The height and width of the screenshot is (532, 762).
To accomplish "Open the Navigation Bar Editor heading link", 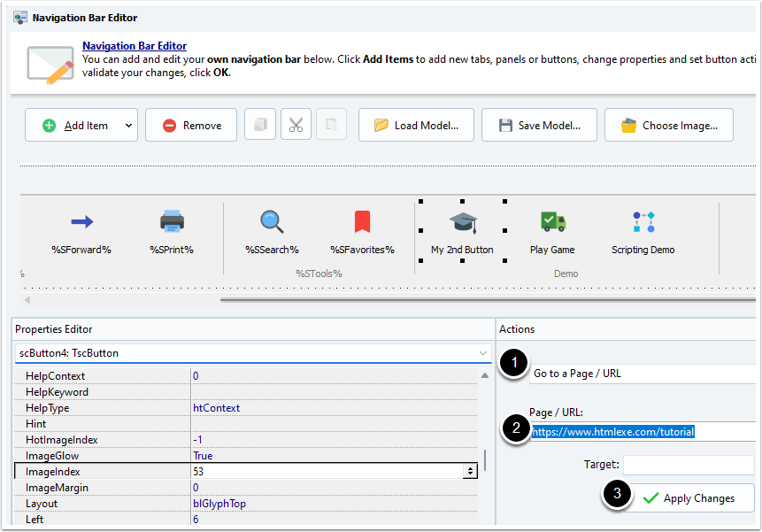I will [135, 46].
